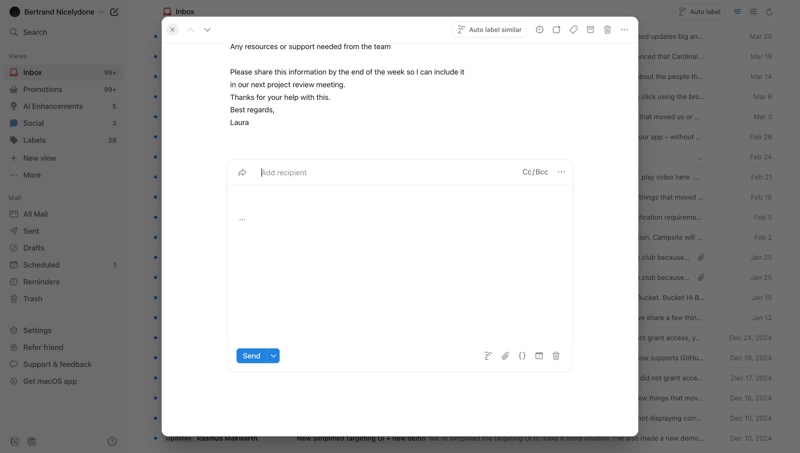Click the reply message body area

[399, 265]
